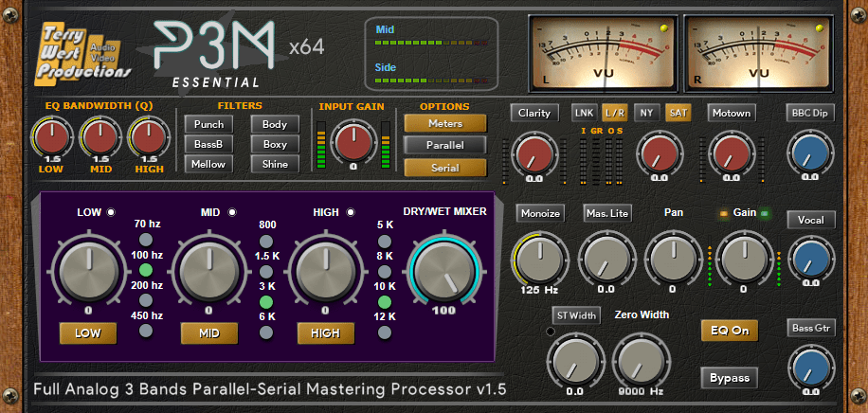Click the Bass Gtr preset button

tap(810, 328)
